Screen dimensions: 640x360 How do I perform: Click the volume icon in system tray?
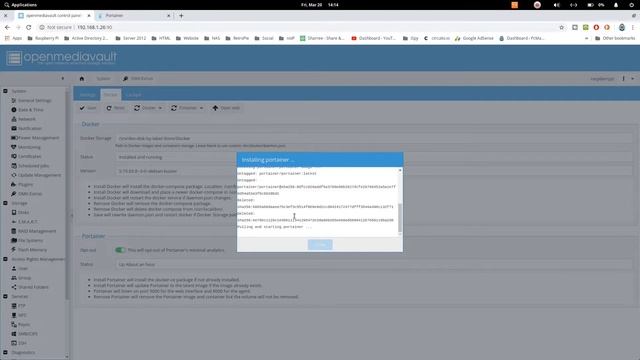557,5
